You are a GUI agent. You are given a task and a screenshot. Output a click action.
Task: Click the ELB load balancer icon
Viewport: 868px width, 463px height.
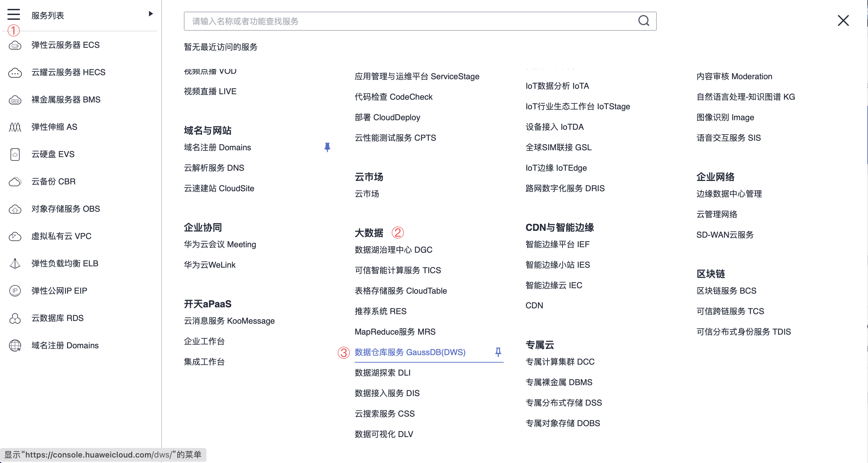click(x=15, y=264)
